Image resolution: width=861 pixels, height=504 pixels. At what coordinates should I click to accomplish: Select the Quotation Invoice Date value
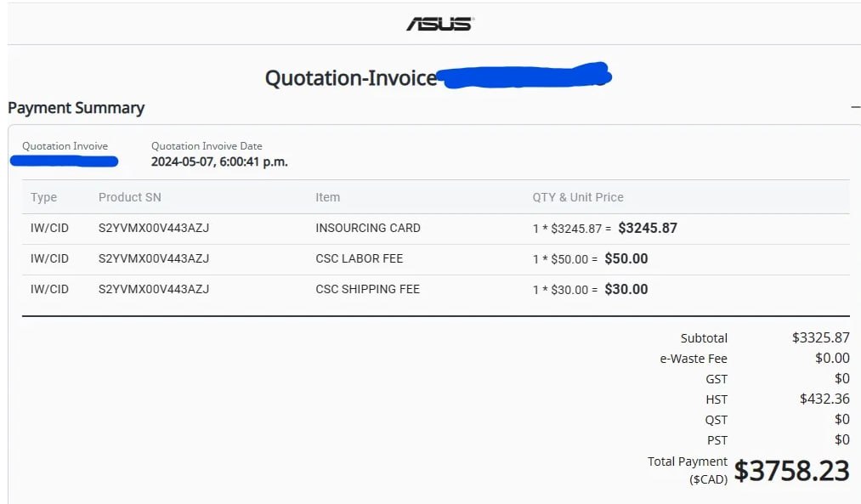click(219, 161)
